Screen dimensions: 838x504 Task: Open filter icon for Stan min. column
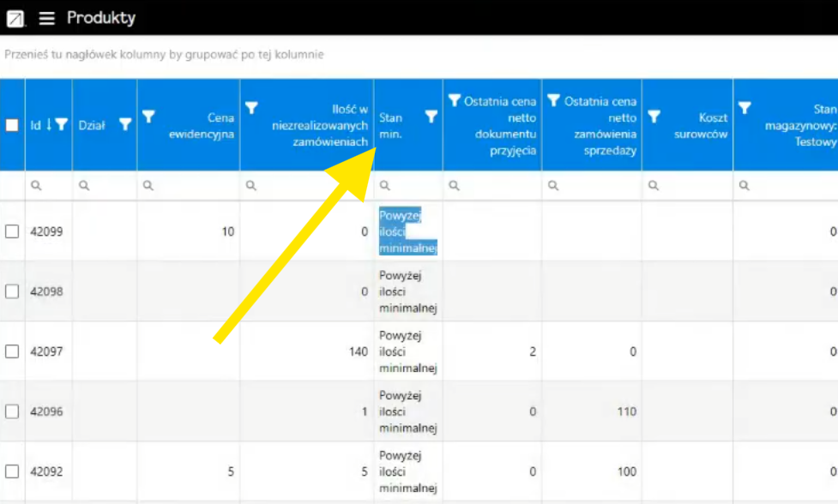point(431,117)
